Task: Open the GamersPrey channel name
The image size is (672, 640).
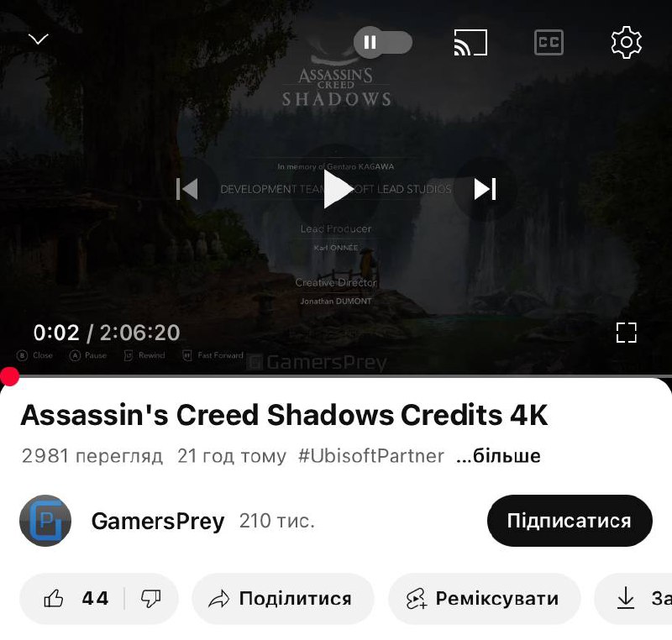Action: point(158,522)
